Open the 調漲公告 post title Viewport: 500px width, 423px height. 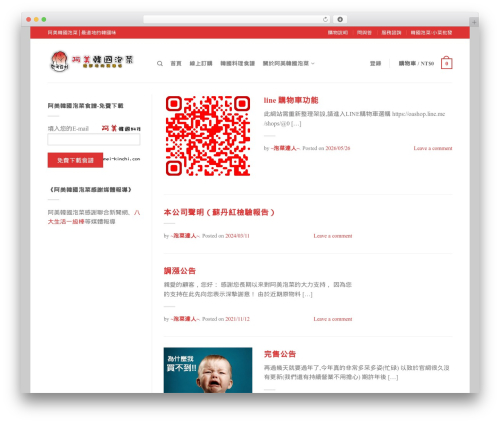pos(180,271)
